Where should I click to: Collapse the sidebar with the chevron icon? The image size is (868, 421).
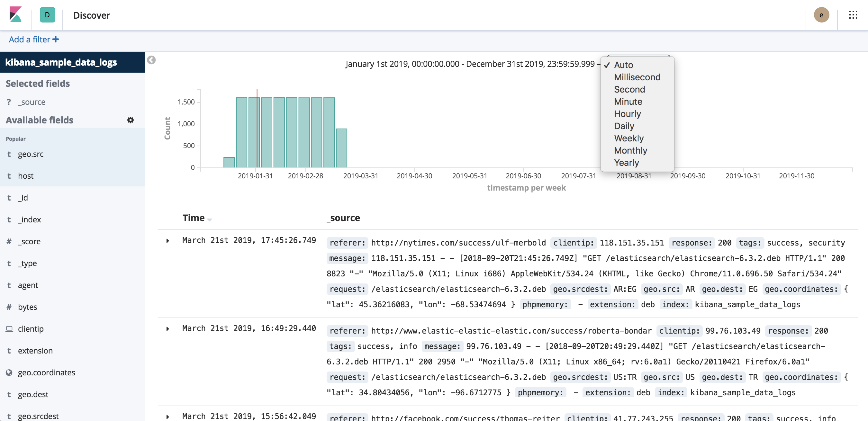pos(151,60)
